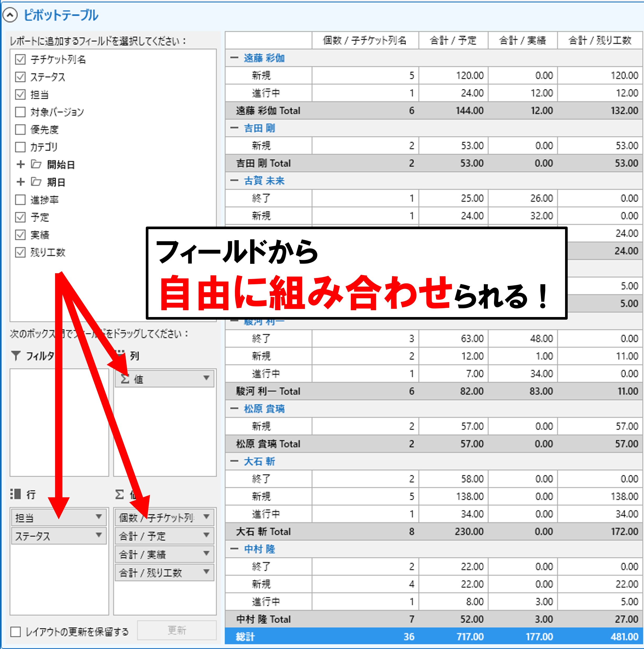Click the 開始日 folder icon

tap(36, 164)
